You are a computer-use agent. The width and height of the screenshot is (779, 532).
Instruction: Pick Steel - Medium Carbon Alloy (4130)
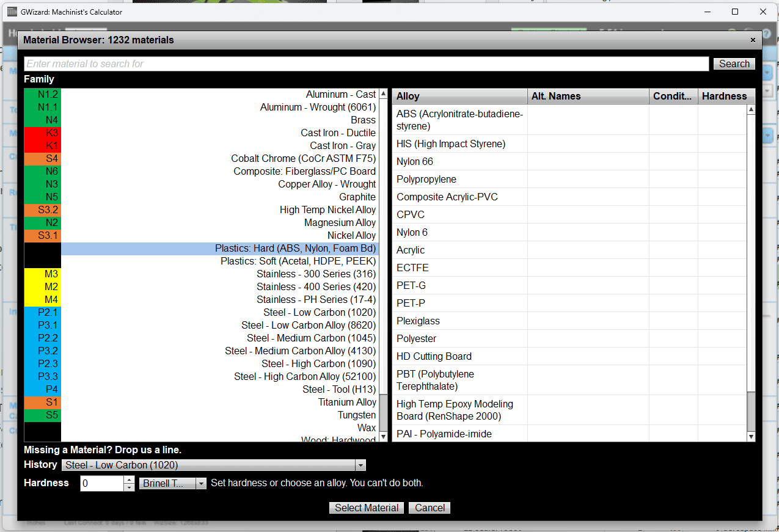(x=202, y=351)
